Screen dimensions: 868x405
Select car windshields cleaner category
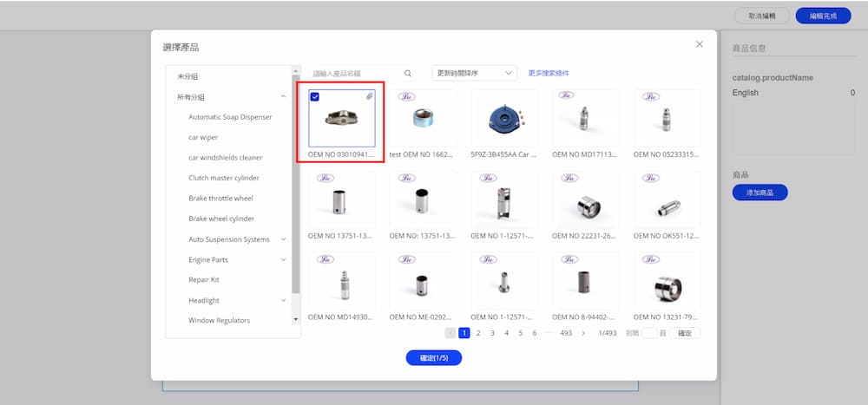coord(226,158)
